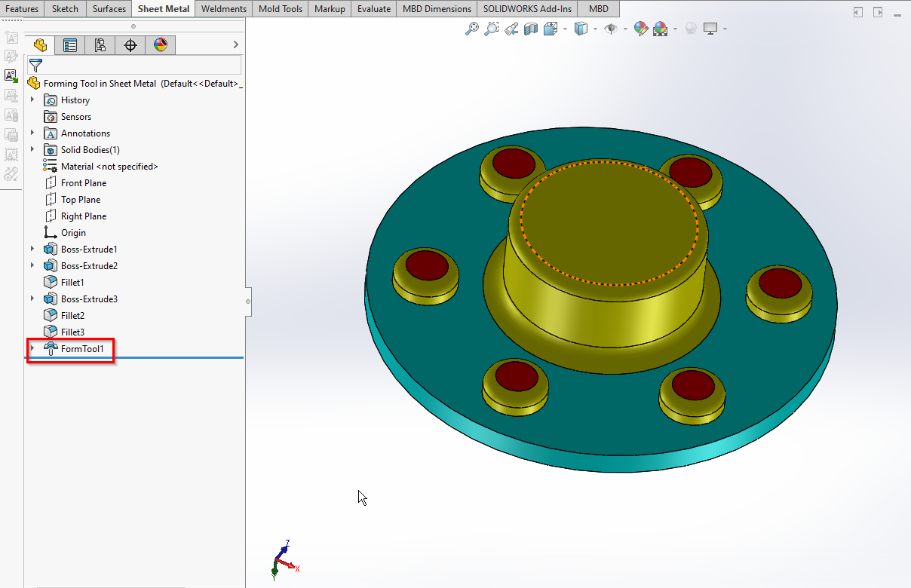
Task: Switch to the Features tab
Action: tap(22, 9)
